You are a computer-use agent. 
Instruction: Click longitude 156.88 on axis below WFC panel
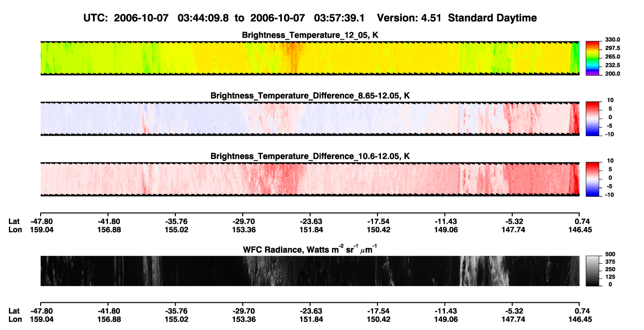coord(108,321)
